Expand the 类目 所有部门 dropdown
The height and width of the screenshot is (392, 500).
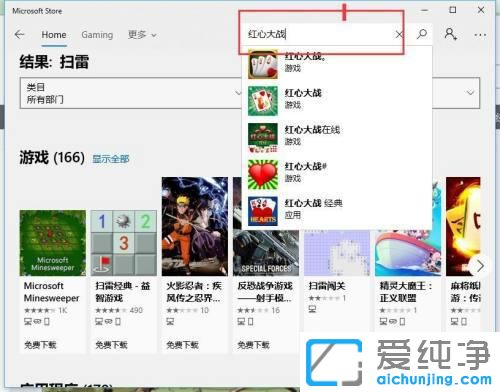click(x=131, y=93)
